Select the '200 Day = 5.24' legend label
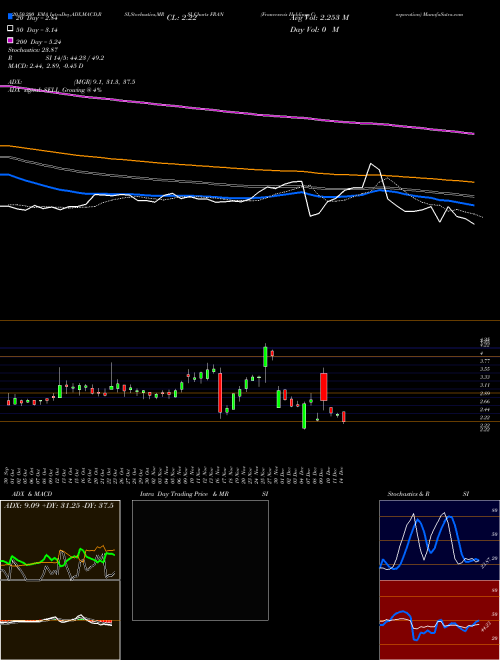The image size is (500, 660). (x=38, y=42)
